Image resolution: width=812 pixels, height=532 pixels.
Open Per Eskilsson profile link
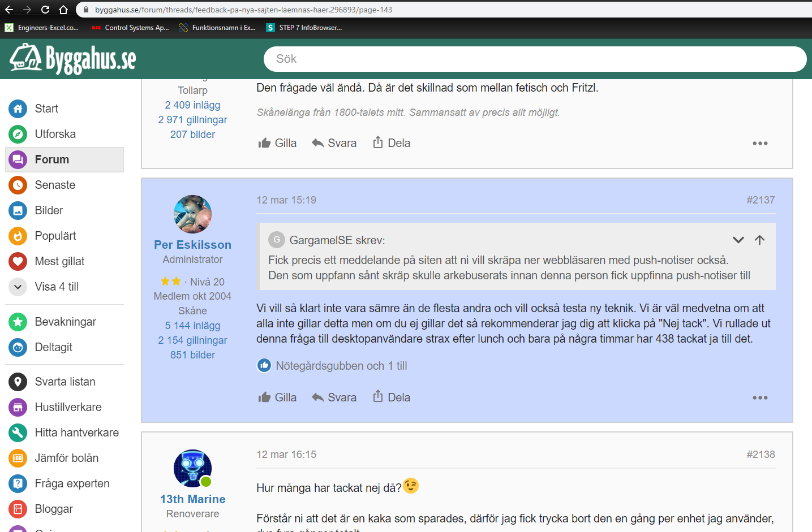(x=192, y=245)
